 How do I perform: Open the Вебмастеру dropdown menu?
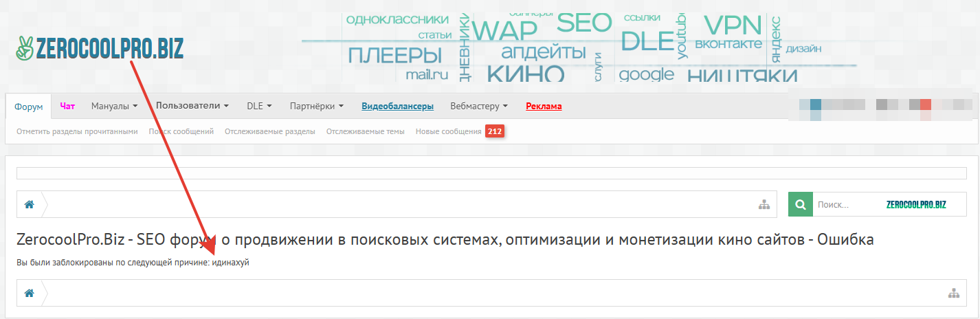pos(479,107)
